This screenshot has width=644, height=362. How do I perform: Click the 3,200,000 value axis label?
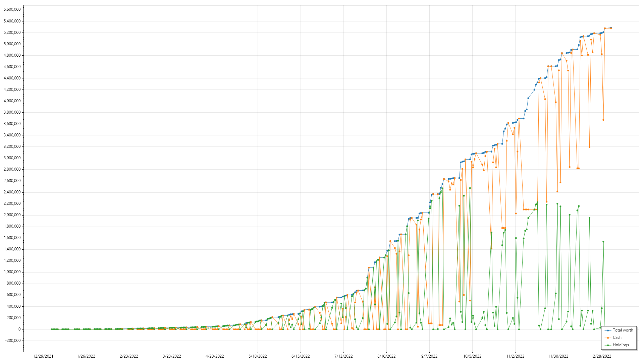click(x=12, y=146)
